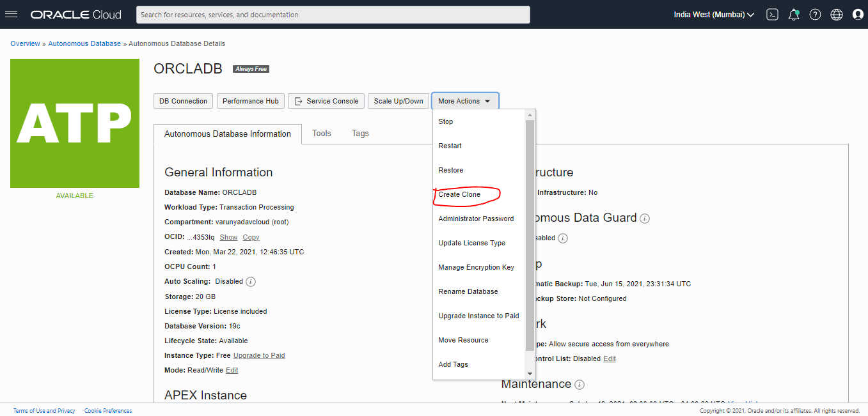Click the Maintenance info icon
The height and width of the screenshot is (416, 868).
tap(580, 385)
